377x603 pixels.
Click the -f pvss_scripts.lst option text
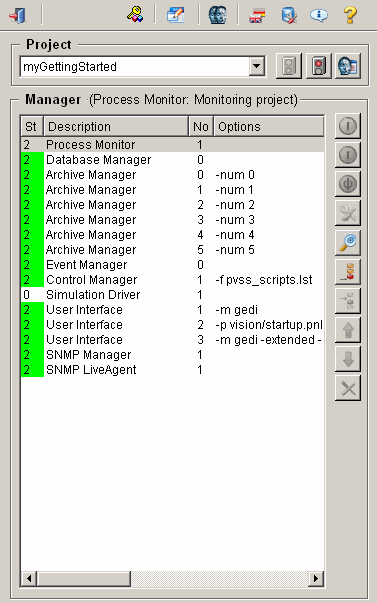(x=264, y=280)
